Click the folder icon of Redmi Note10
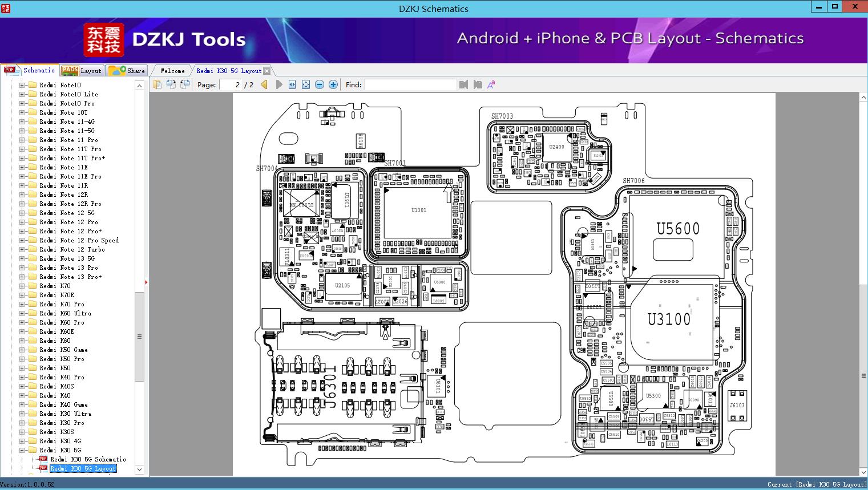The image size is (868, 490). pos(33,85)
